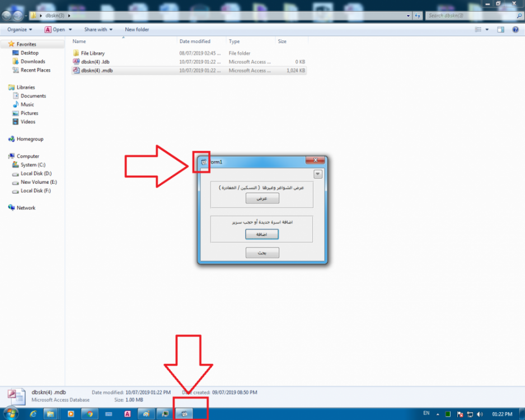Click the بحث button in Form1
This screenshot has width=525, height=420.
(262, 253)
